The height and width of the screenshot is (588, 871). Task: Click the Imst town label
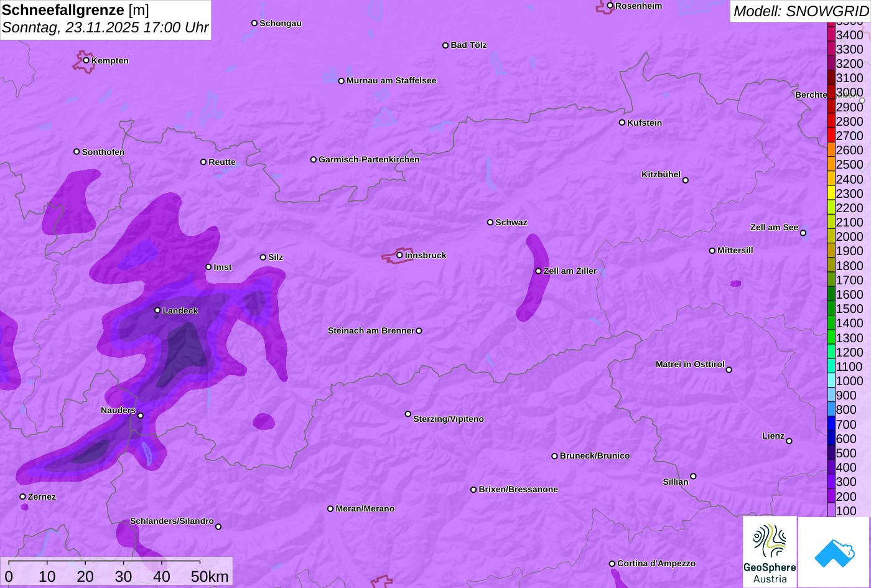(x=223, y=267)
